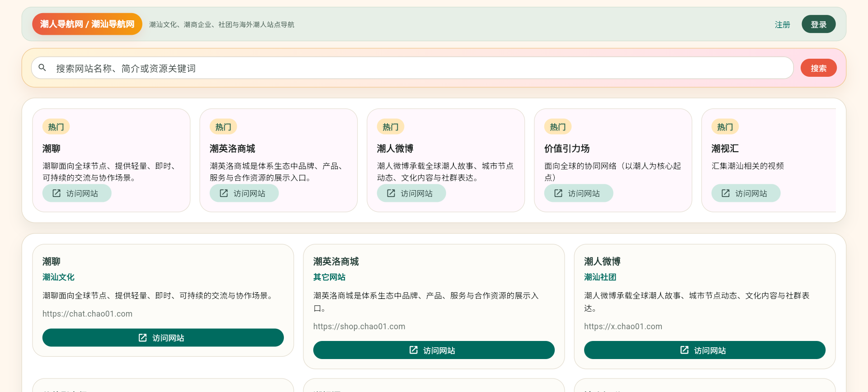Click external-link icon on 价值引力场 card
This screenshot has height=392, width=868.
(x=558, y=193)
